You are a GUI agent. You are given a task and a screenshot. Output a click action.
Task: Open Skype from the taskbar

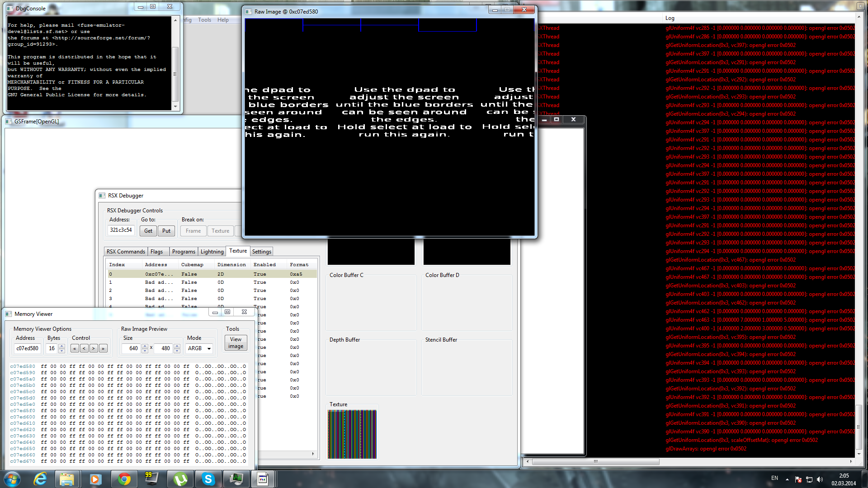click(208, 479)
